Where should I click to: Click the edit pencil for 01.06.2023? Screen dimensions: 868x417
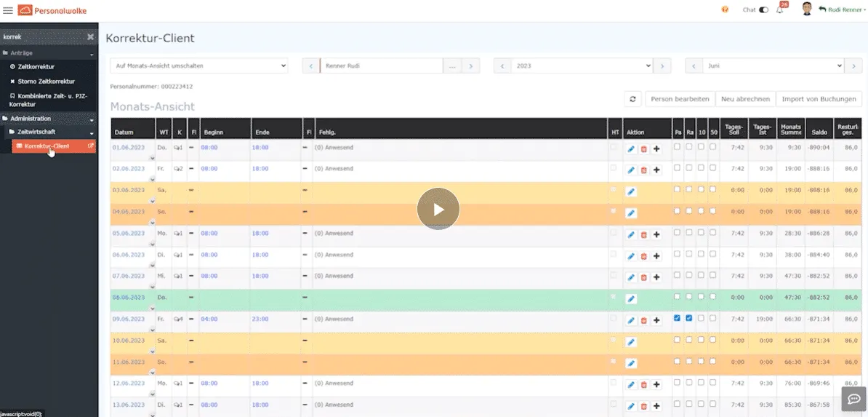631,149
